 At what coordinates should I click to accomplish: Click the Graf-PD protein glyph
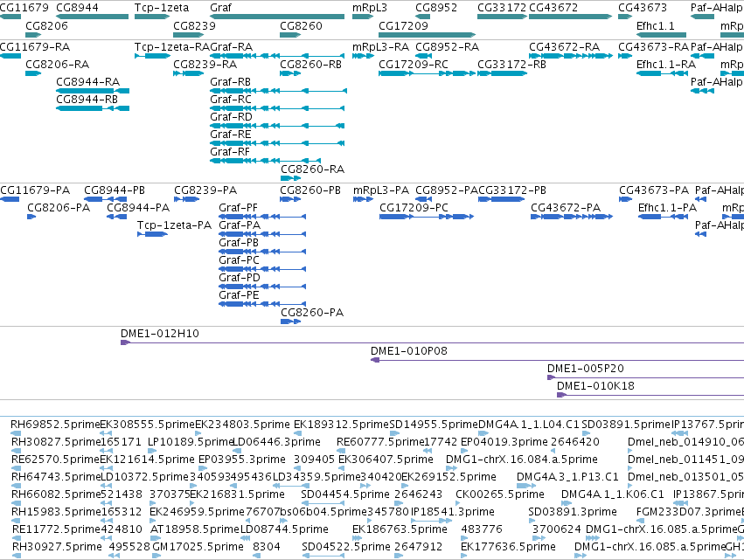pos(262,287)
